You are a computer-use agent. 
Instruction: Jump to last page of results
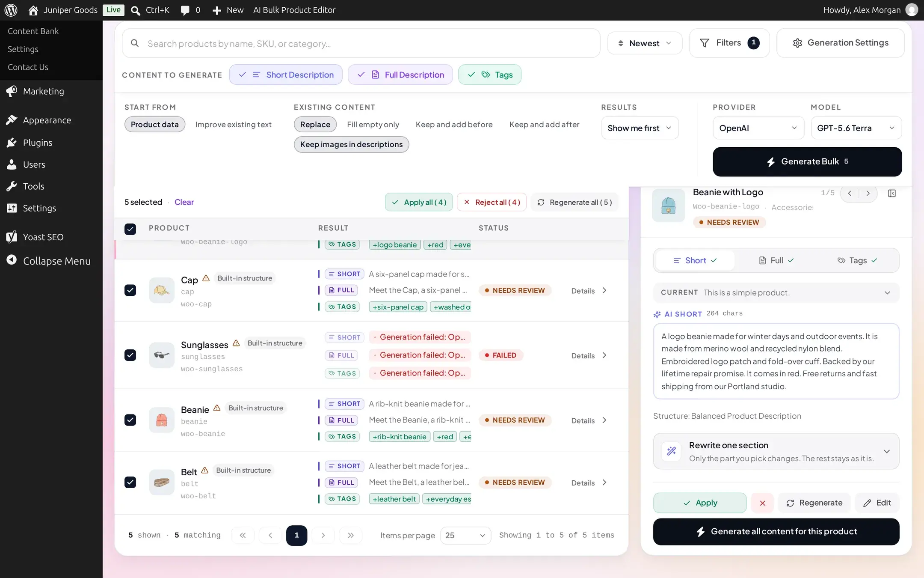coord(351,535)
